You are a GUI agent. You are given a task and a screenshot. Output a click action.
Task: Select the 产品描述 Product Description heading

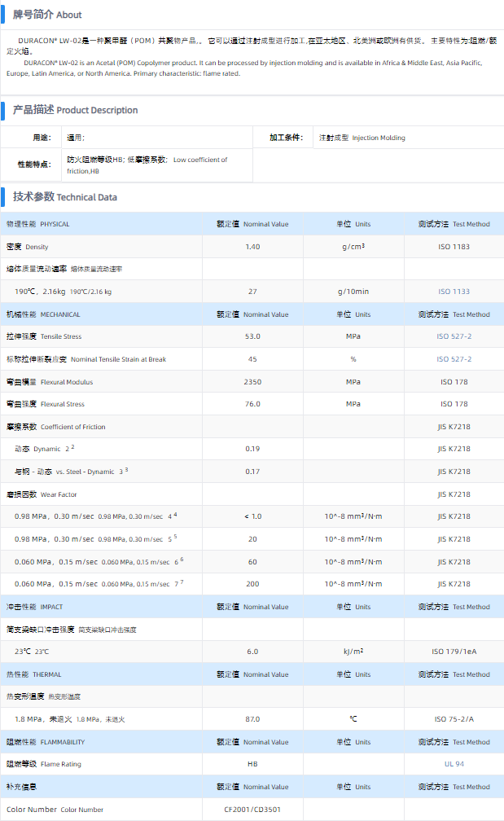click(x=75, y=110)
